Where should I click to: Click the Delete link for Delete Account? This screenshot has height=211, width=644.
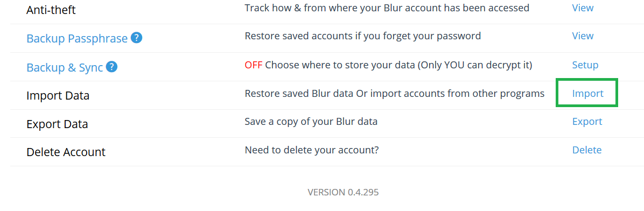click(x=586, y=150)
